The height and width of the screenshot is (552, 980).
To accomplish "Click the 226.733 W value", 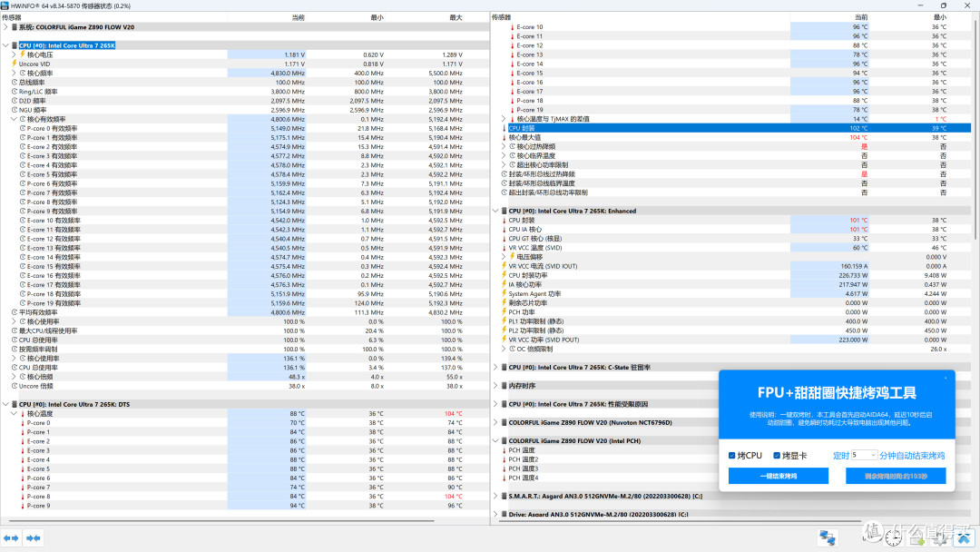I will (x=853, y=275).
